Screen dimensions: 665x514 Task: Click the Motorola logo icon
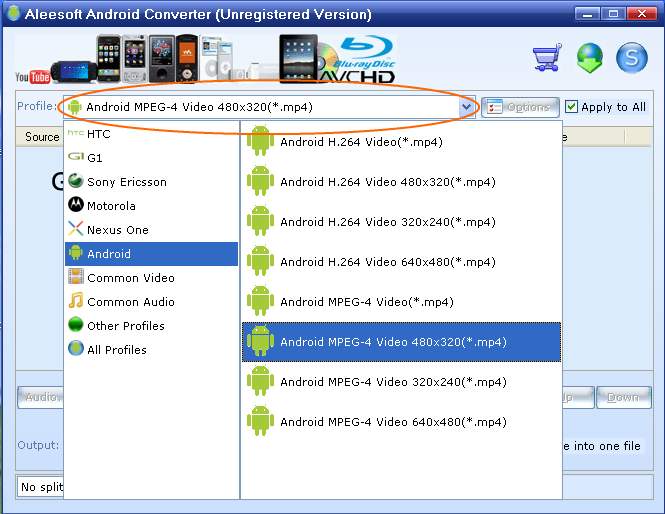[x=75, y=204]
